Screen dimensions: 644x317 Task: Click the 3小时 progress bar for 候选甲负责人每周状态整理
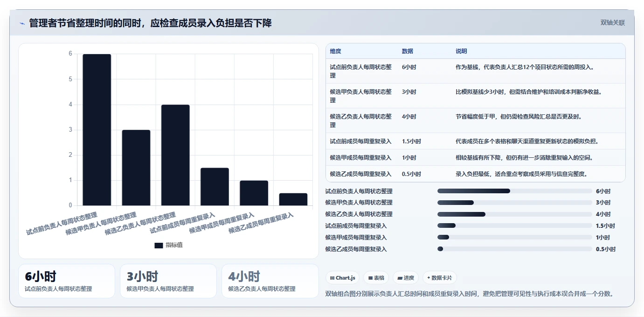click(515, 203)
